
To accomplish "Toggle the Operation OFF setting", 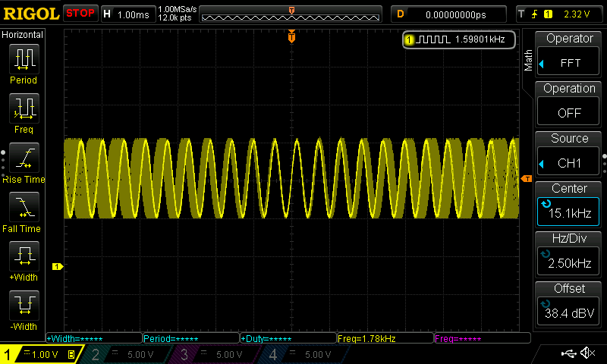I will click(x=570, y=105).
